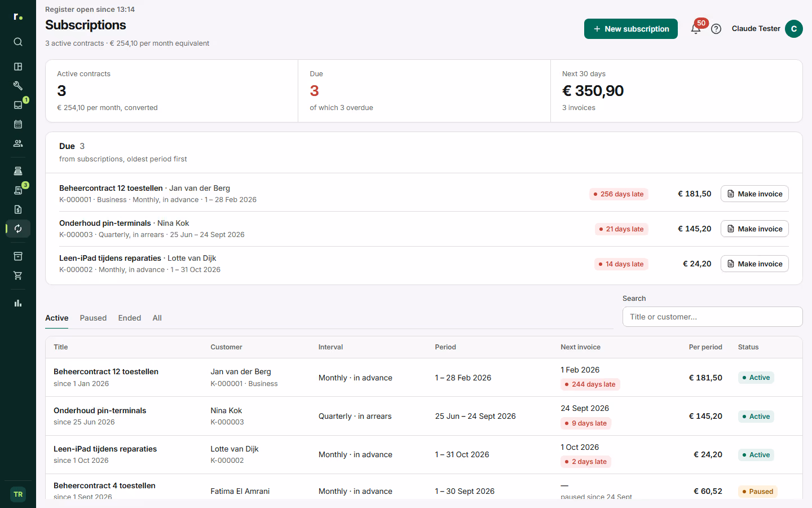Open the Claude Tester user avatar

click(794, 29)
